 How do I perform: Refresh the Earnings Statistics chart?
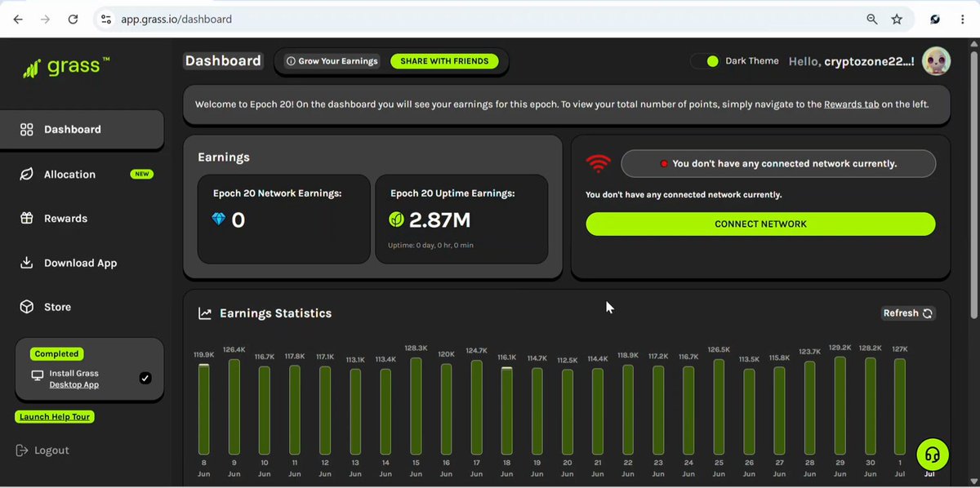pyautogui.click(x=907, y=313)
